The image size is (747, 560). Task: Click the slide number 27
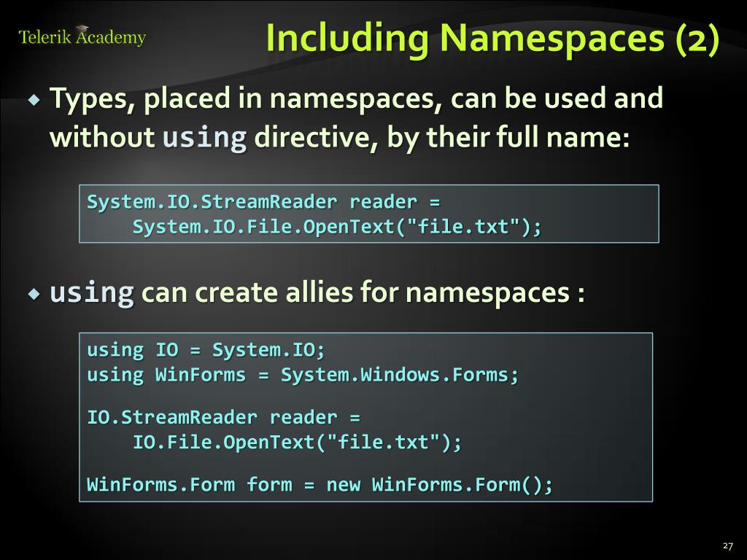click(727, 545)
